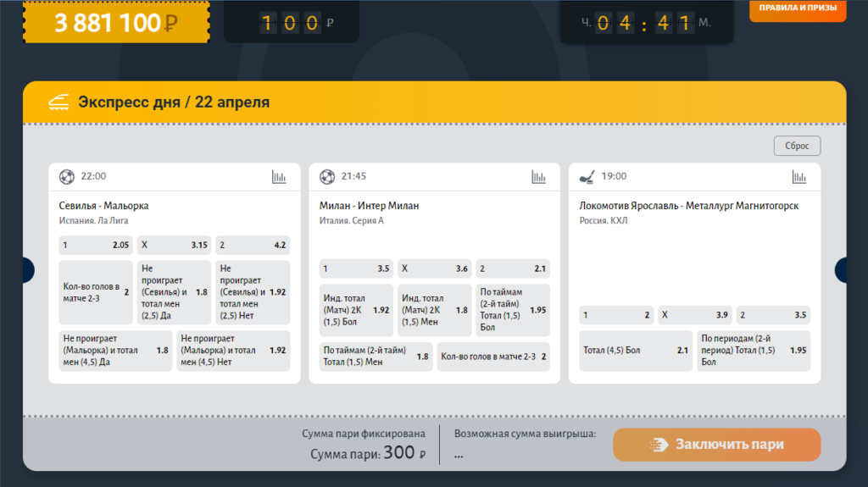Click the football icon next to 22:00
This screenshot has width=868, height=487.
(x=67, y=176)
